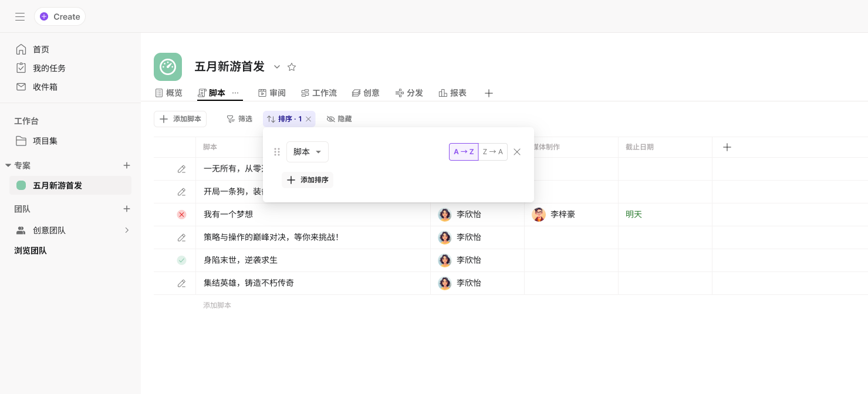This screenshot has height=394, width=868.
Task: Star the 五月新游首发 project as favorite
Action: (x=292, y=67)
